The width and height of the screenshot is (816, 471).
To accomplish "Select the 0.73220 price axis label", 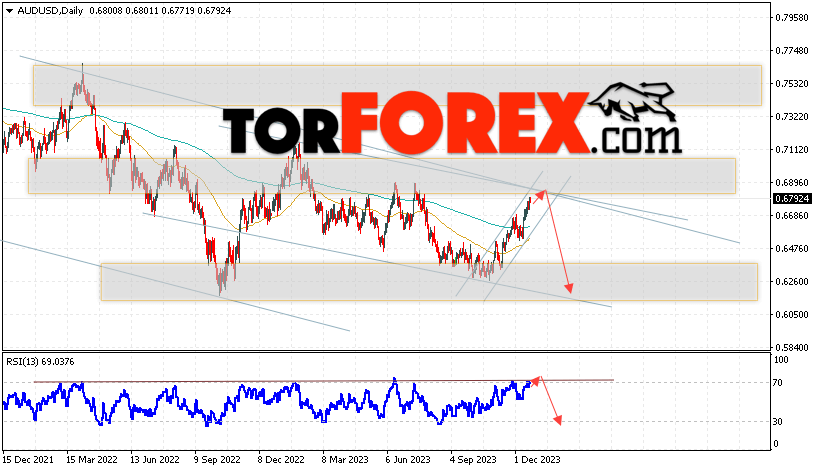I will [792, 117].
